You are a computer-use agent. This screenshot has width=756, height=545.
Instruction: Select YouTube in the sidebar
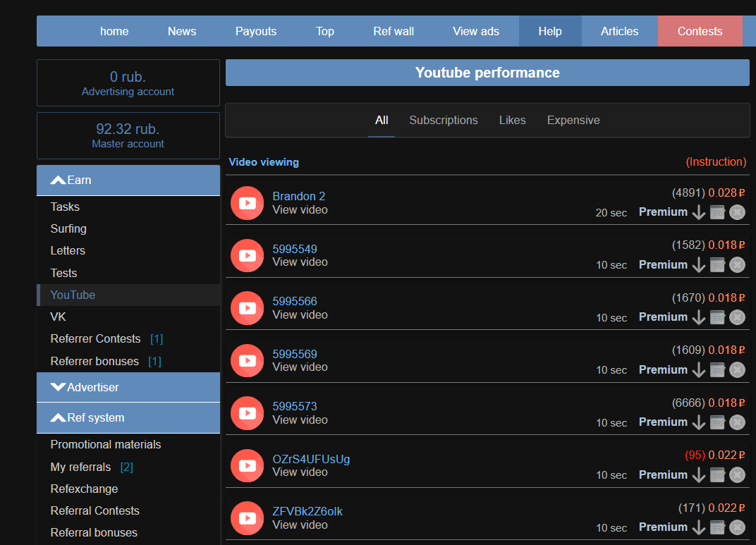pos(128,295)
